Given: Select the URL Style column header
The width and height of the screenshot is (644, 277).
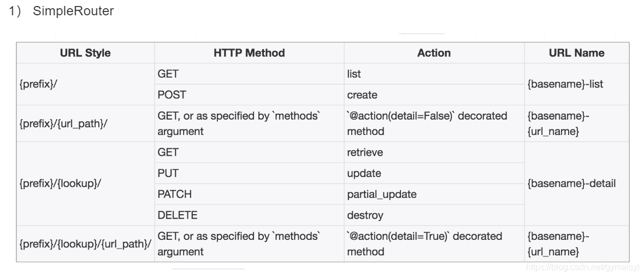Looking at the screenshot, I should click(x=85, y=53).
